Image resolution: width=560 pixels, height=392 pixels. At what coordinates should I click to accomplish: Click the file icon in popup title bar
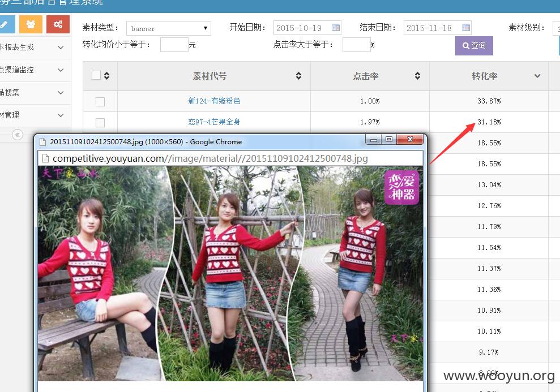[42, 142]
